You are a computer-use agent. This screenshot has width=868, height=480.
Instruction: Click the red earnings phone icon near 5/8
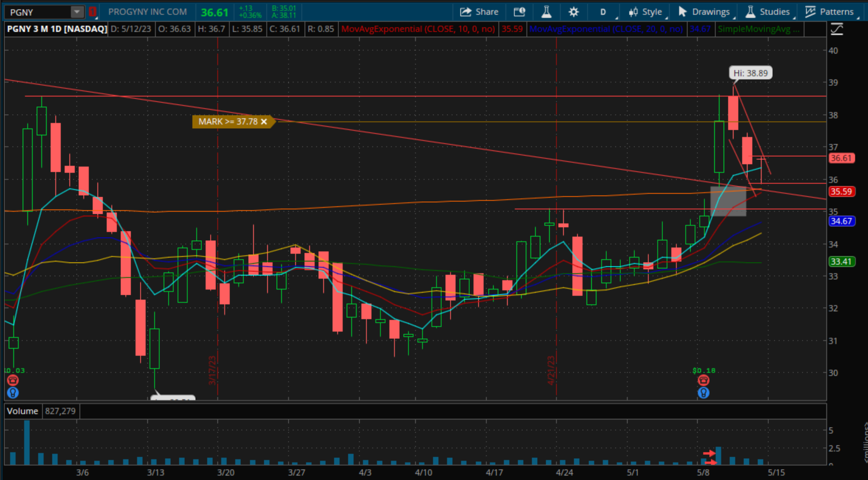point(703,380)
